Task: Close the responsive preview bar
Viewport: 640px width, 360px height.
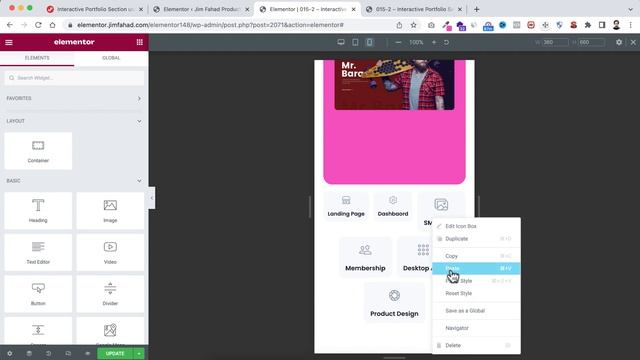Action: [633, 42]
